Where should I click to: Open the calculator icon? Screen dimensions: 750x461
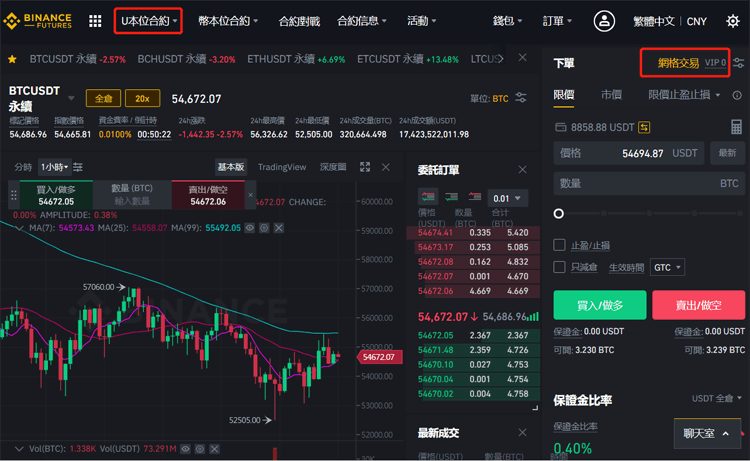[x=736, y=127]
